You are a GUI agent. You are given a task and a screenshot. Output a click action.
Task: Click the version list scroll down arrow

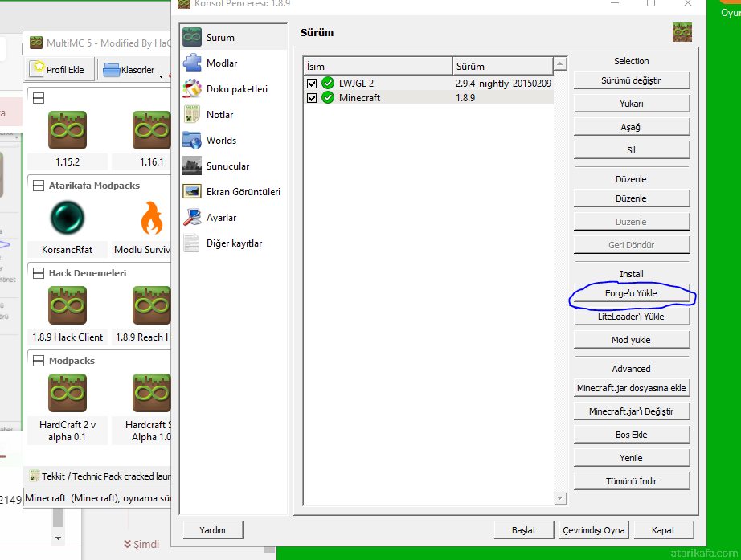click(x=560, y=498)
